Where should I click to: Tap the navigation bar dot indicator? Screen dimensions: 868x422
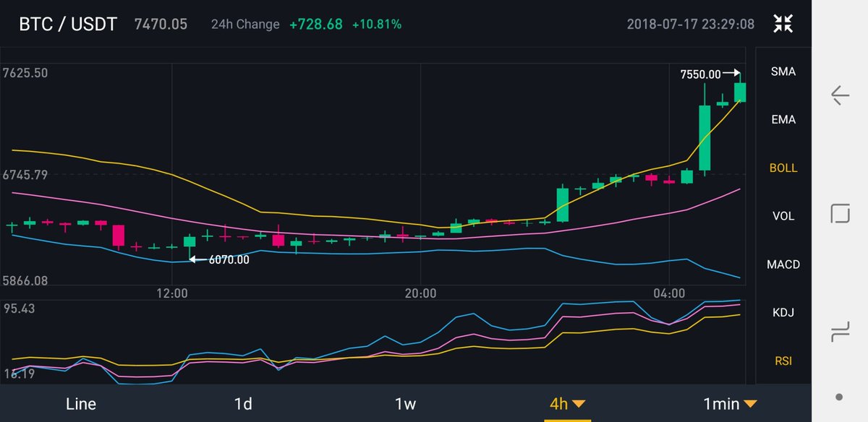[839, 397]
